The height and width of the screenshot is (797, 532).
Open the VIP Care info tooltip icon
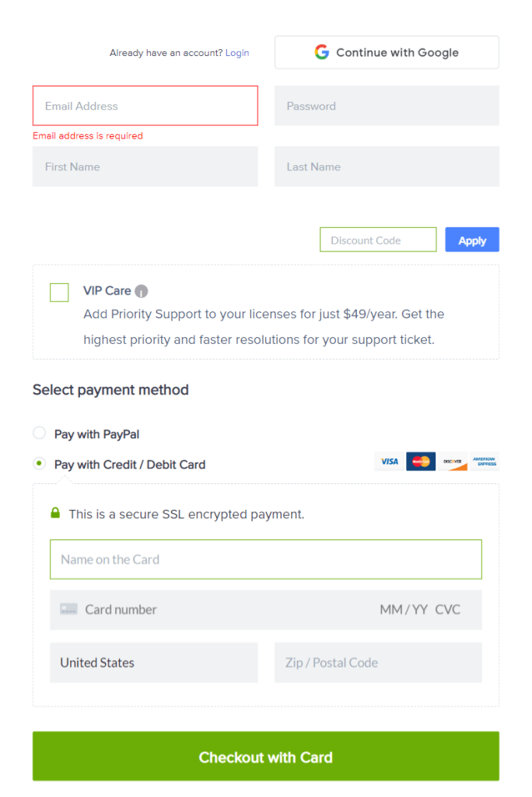[x=142, y=291]
